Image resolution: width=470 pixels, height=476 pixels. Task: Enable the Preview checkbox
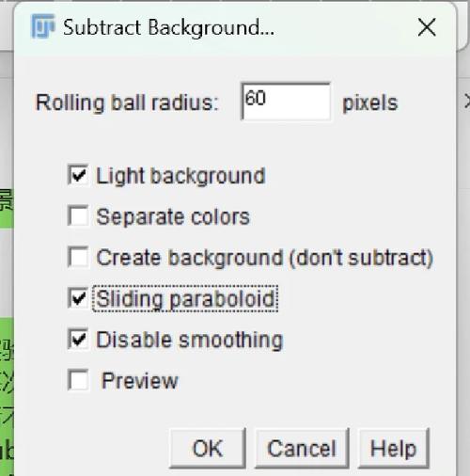click(78, 380)
